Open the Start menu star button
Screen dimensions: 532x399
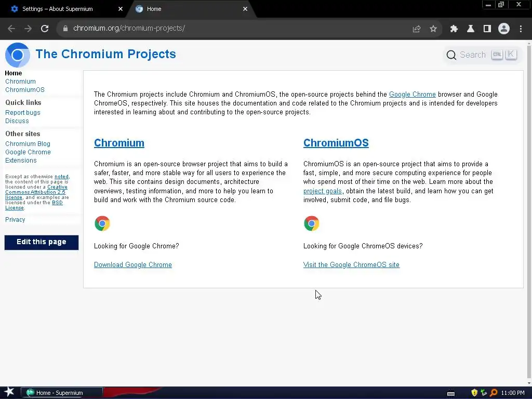pyautogui.click(x=9, y=392)
